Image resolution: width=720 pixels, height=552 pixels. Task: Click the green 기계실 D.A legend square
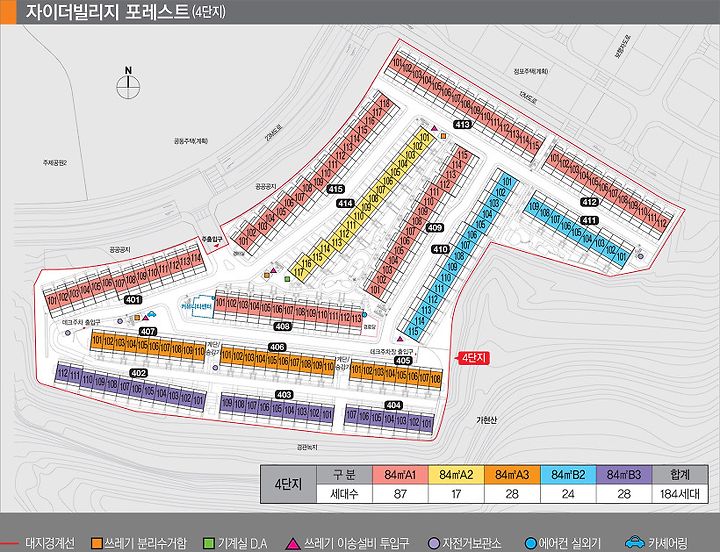point(208,543)
